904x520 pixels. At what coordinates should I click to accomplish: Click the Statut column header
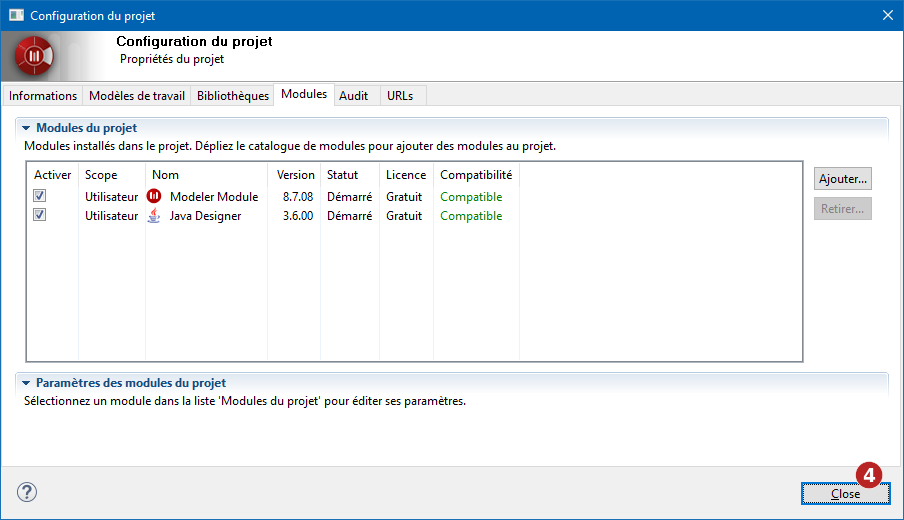pos(349,175)
